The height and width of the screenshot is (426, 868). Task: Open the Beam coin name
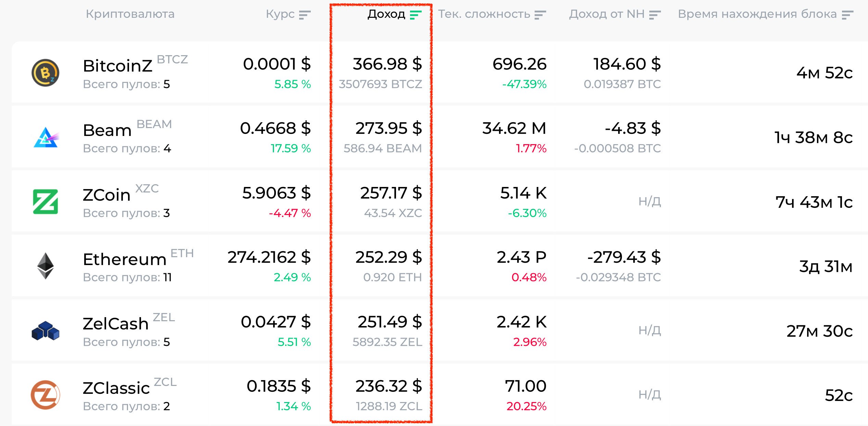[107, 130]
